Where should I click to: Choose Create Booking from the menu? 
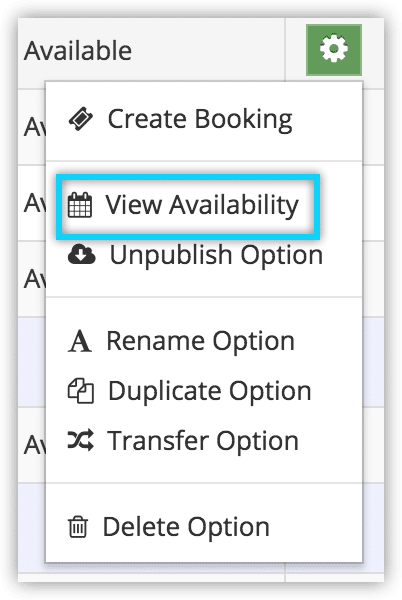click(x=200, y=119)
